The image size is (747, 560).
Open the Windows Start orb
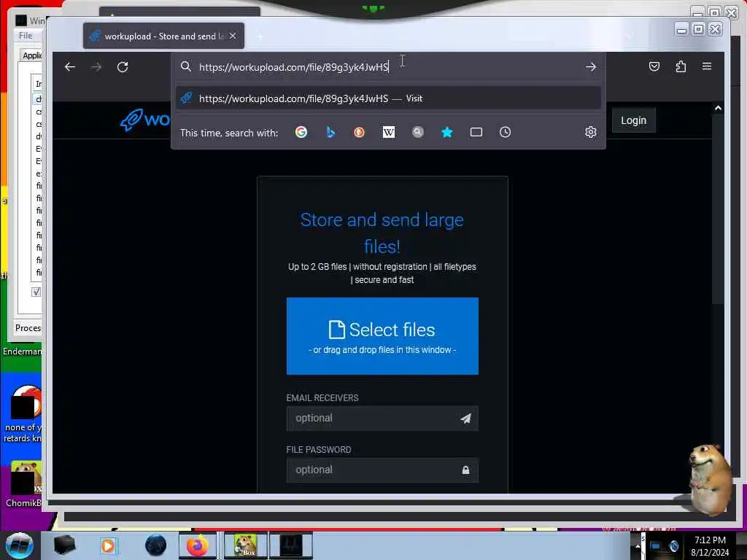19,545
